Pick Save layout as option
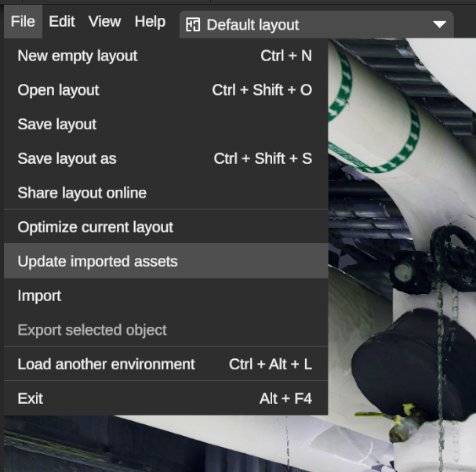 [67, 158]
